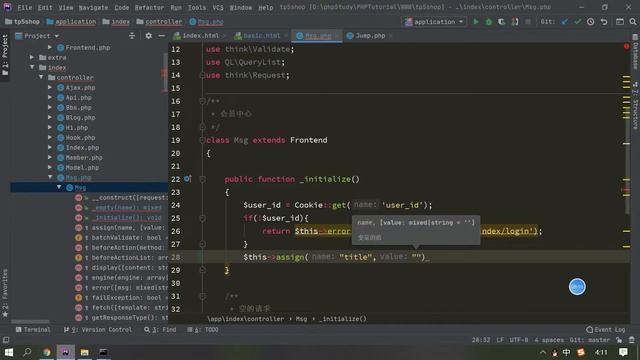
Task: Close the Msg.php editor tab
Action: click(337, 36)
